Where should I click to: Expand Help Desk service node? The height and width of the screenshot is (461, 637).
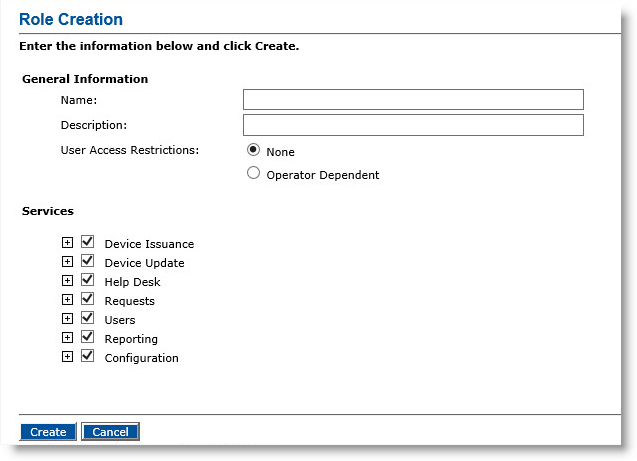(67, 281)
